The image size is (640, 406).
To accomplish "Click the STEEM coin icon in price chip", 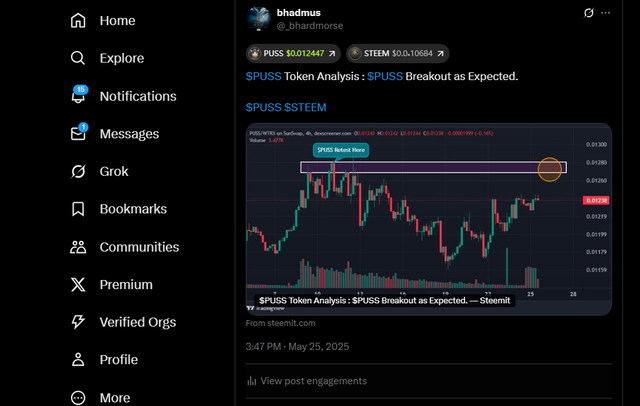I will click(x=355, y=53).
